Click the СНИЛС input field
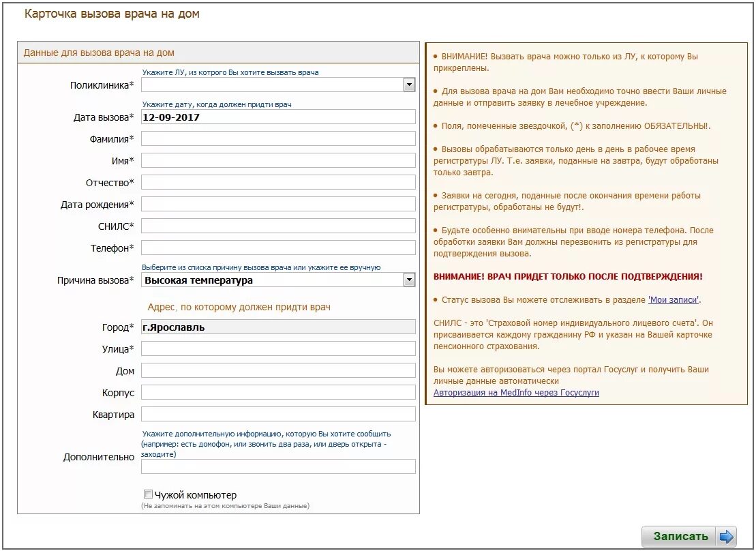Image resolution: width=756 pixels, height=551 pixels. [278, 226]
